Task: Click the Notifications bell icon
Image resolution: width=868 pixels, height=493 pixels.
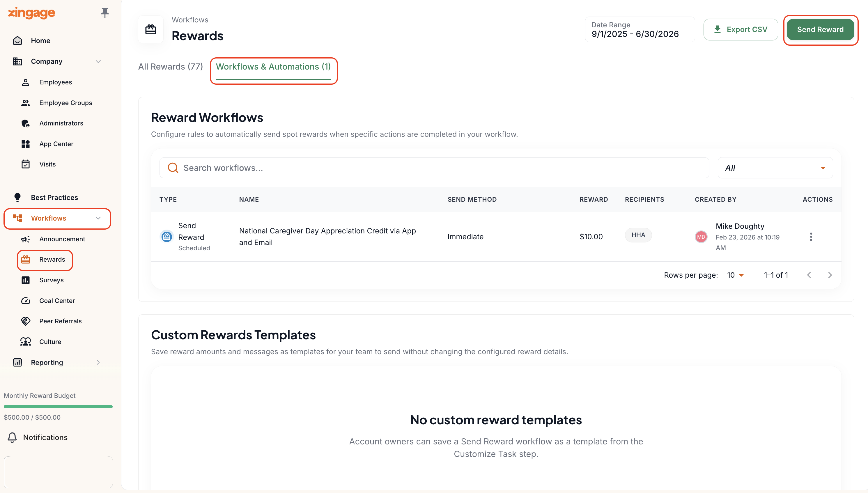Action: pyautogui.click(x=12, y=437)
